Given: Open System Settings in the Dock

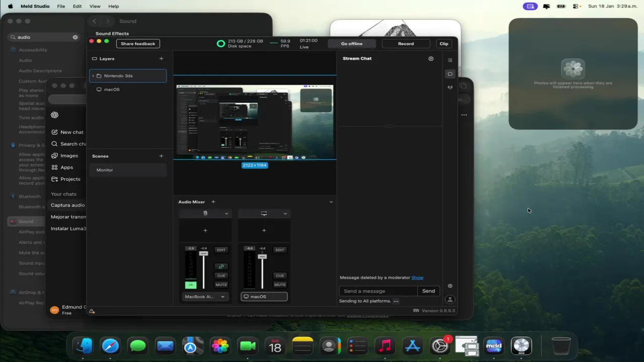Looking at the screenshot, I should pyautogui.click(x=440, y=346).
